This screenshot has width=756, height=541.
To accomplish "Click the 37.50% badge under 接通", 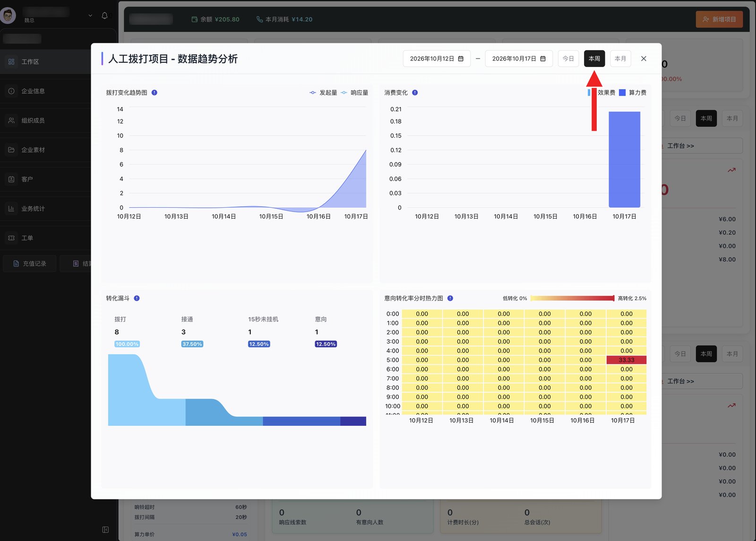I will [x=192, y=344].
